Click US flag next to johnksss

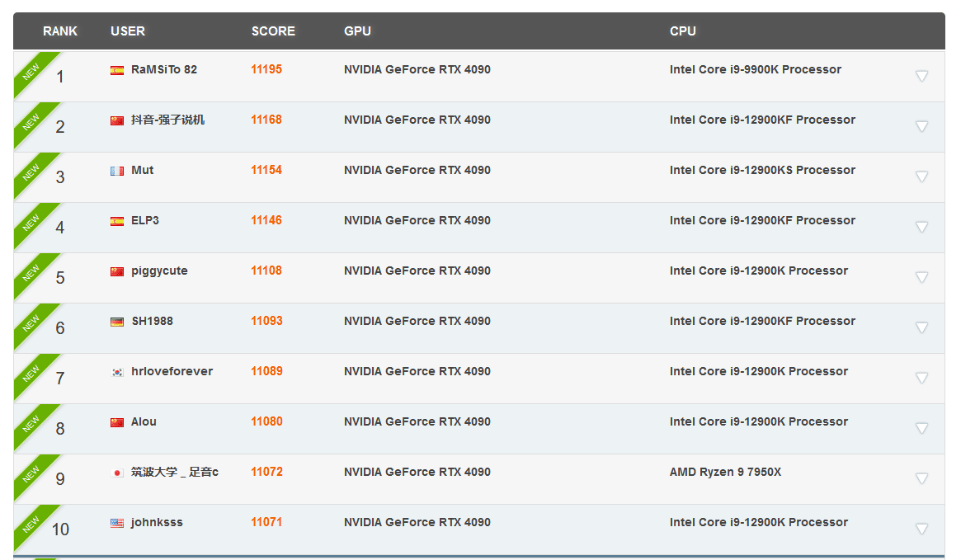tap(117, 523)
